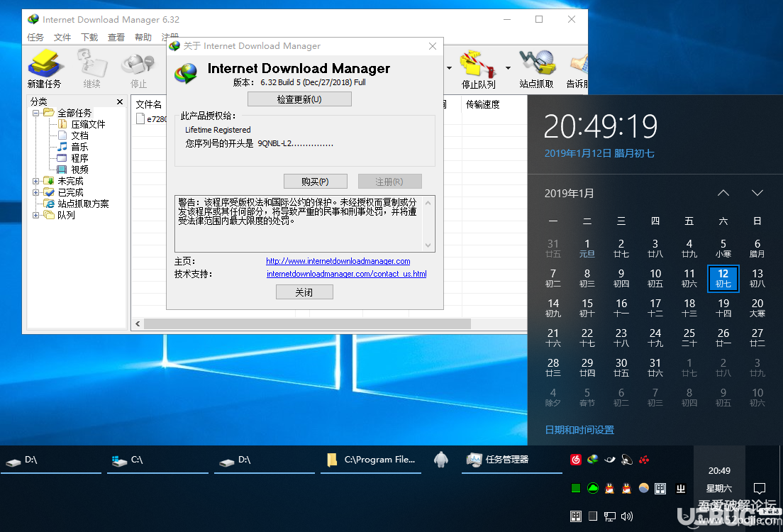
Task: Click the network tray icon
Action: (610, 516)
